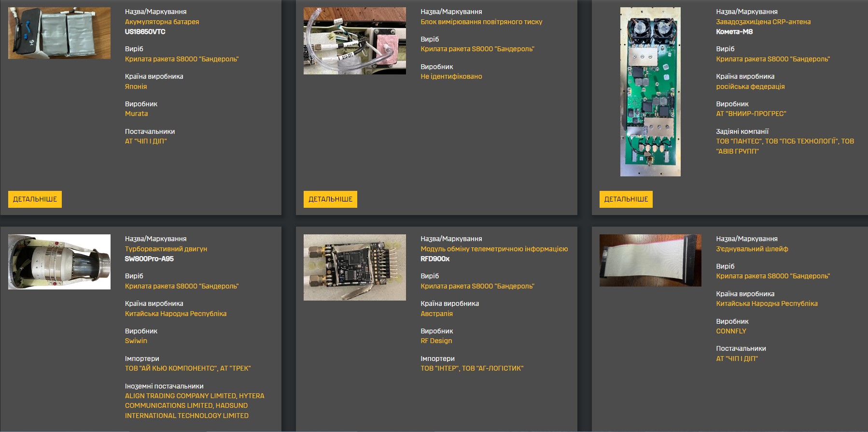Open the air pressure measurement unit photo

pos(355,41)
